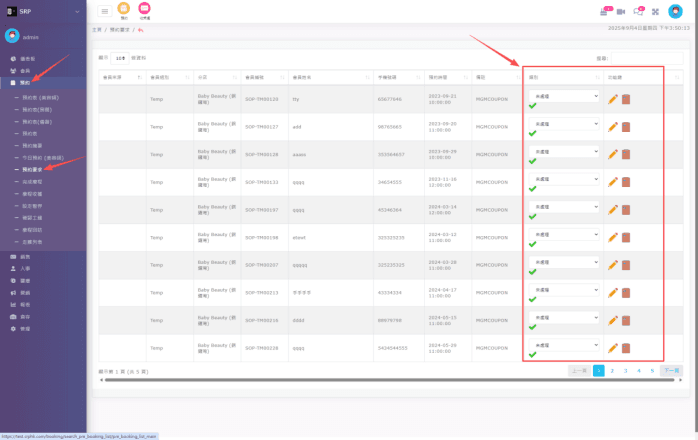Confirm status with green check for SOP-TM00228
698x440 pixels.
click(533, 355)
